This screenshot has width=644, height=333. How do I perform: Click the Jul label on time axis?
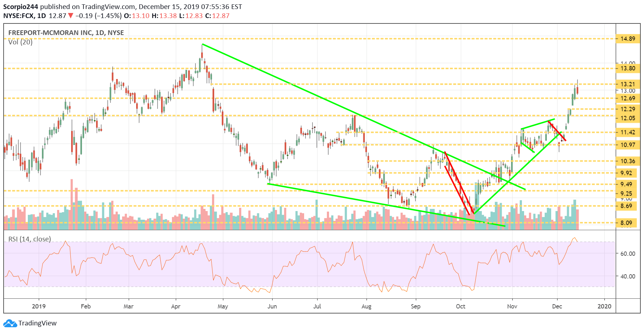tap(317, 306)
